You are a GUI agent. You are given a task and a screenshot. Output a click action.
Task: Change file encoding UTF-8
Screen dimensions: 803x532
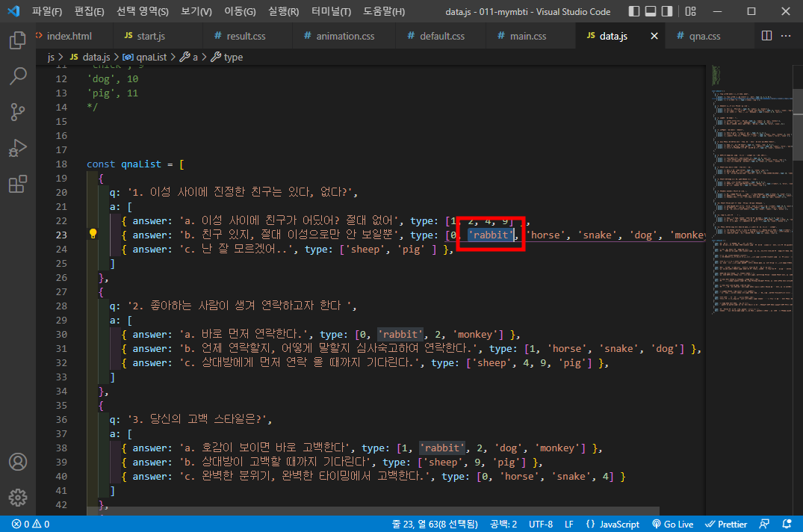(541, 525)
